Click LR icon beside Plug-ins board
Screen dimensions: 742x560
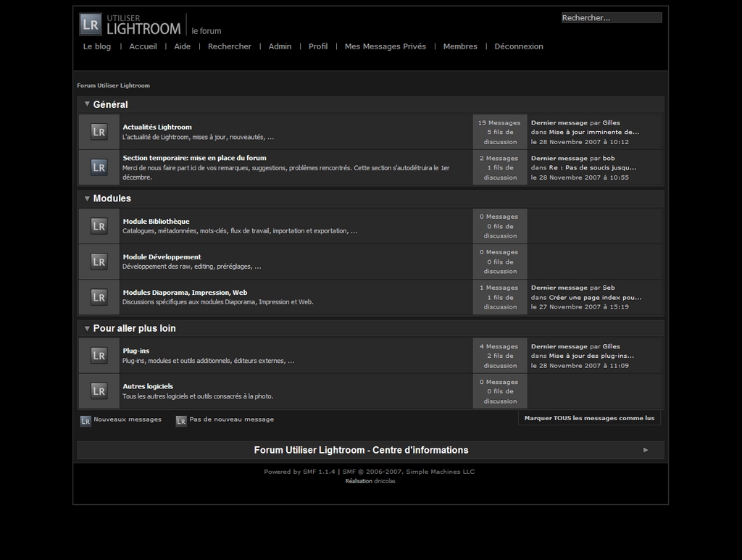pos(99,355)
